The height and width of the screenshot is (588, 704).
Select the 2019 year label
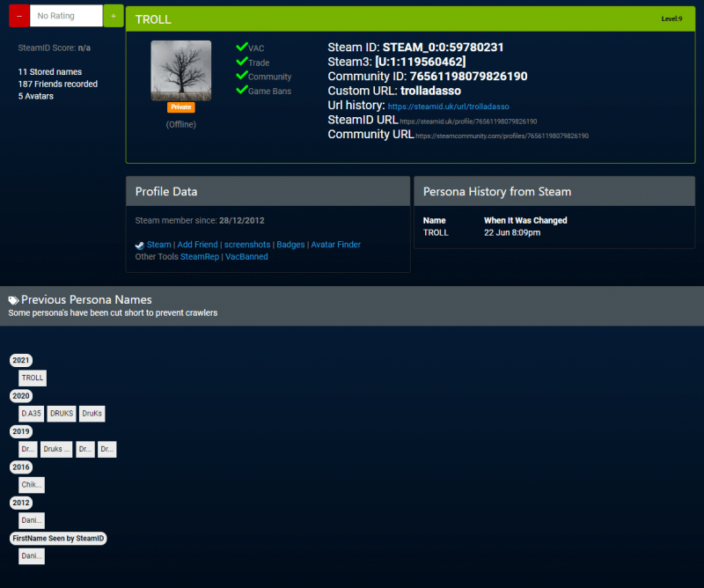pyautogui.click(x=21, y=431)
